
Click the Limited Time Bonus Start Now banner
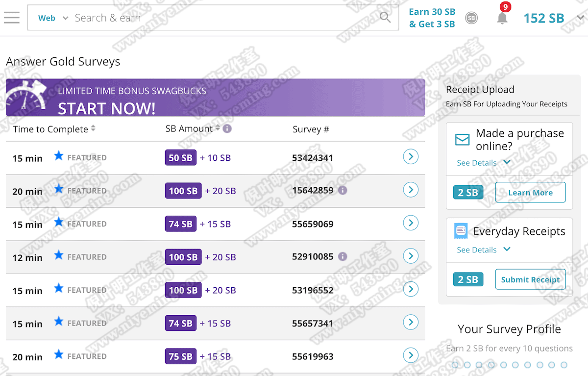[215, 98]
